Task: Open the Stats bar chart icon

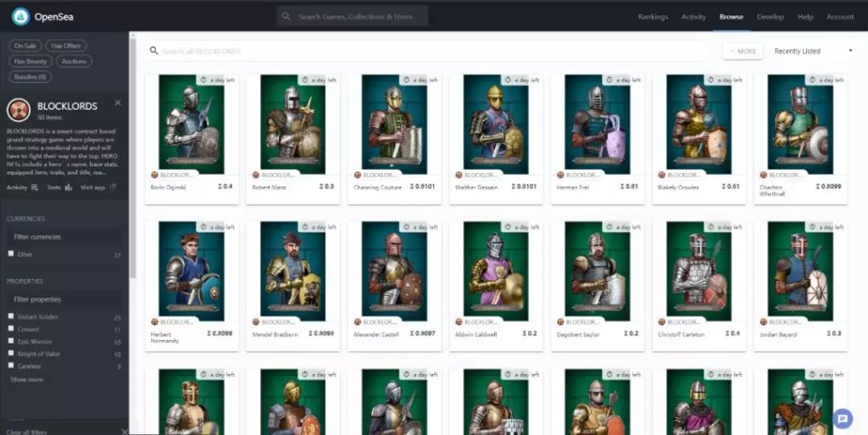Action: (x=69, y=187)
